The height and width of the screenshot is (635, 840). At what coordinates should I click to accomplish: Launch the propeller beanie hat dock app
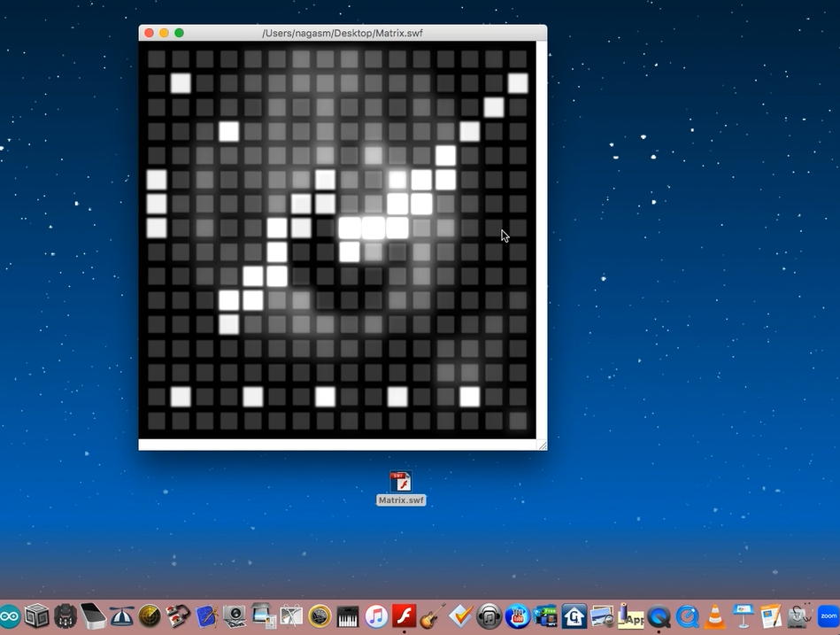(121, 616)
